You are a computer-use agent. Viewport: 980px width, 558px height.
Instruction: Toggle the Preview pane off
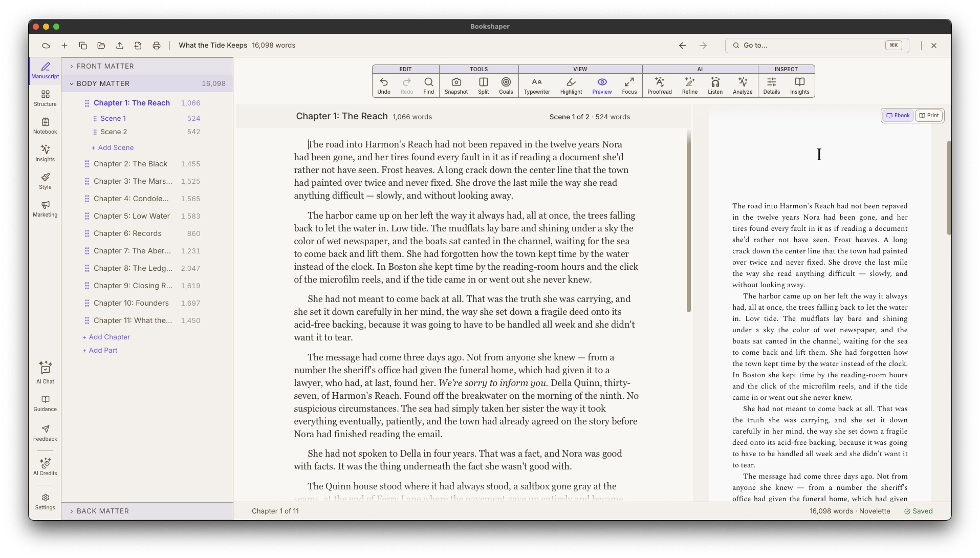pos(602,85)
